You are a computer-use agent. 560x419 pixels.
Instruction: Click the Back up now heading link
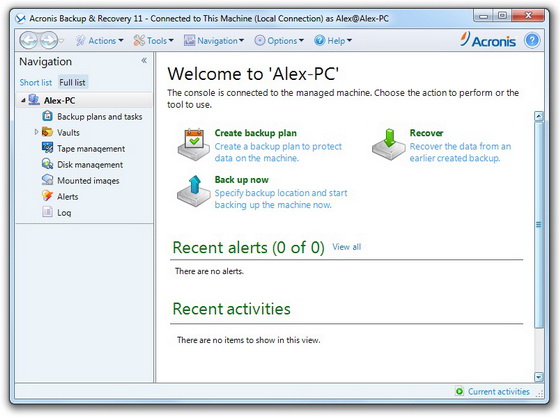click(242, 180)
